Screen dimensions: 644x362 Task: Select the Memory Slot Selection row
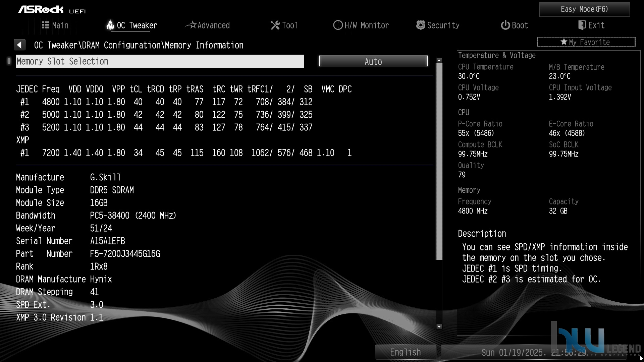click(160, 61)
